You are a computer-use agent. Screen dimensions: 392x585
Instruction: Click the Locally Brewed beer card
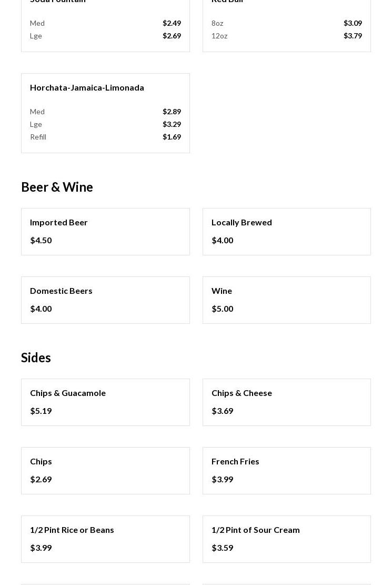pos(286,231)
